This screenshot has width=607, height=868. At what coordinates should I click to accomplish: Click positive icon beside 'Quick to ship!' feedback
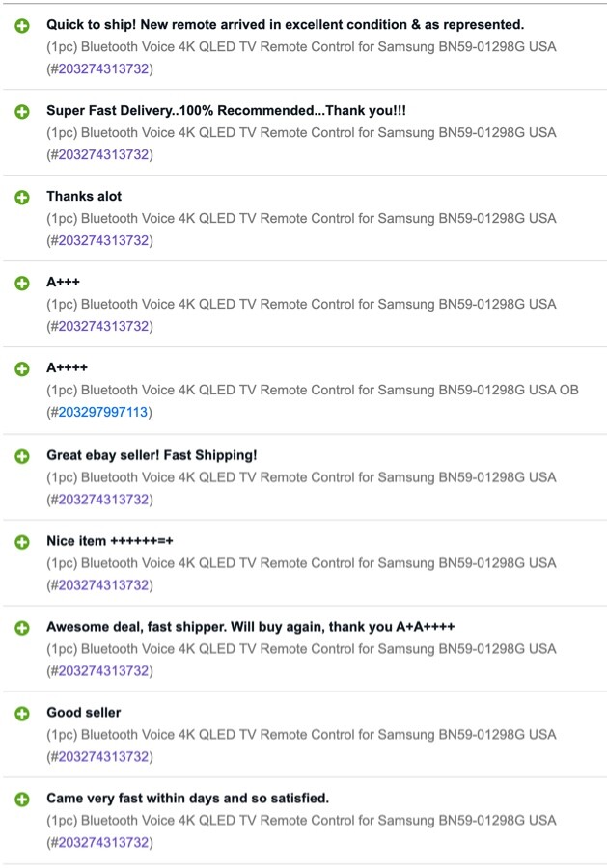tap(22, 25)
